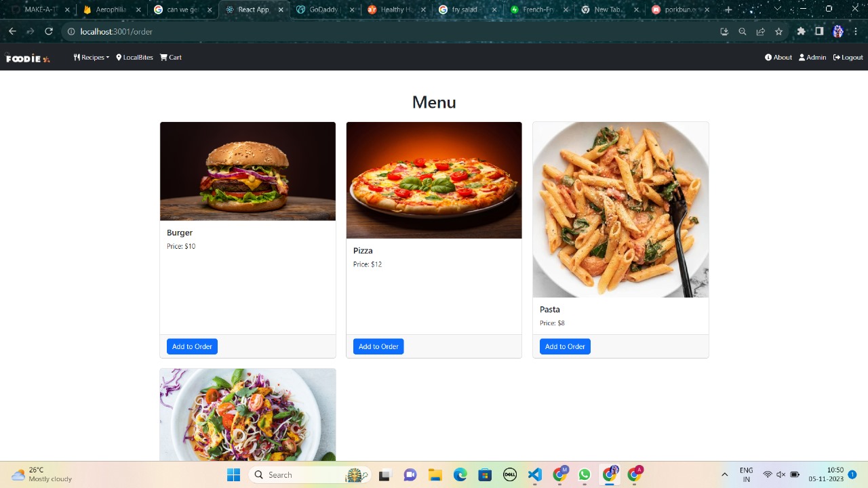Screen dimensions: 868x488
Task: Click the Burger card title
Action: coord(180,232)
